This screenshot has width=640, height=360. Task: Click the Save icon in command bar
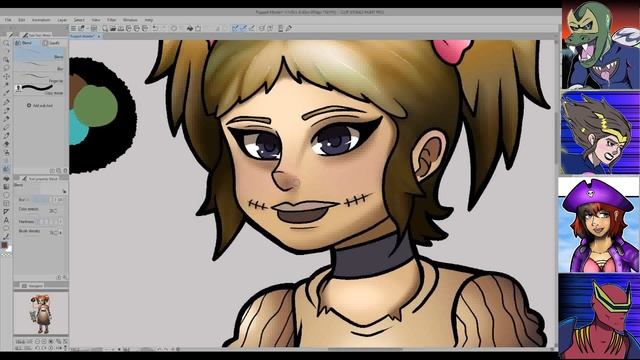click(121, 28)
